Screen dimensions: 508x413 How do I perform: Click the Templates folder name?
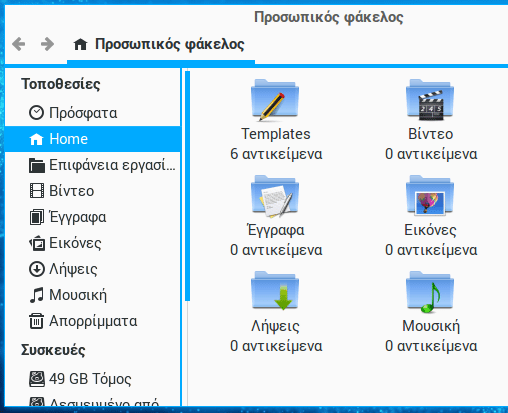276,134
